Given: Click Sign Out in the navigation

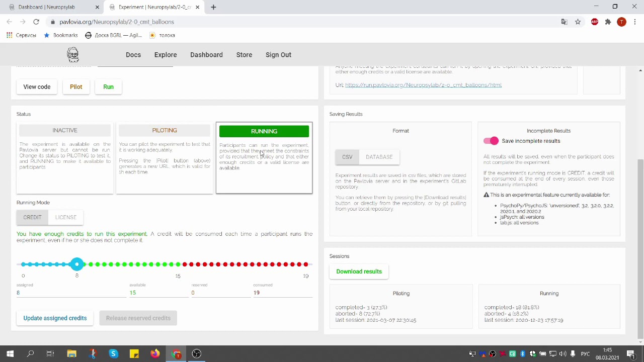Looking at the screenshot, I should tap(278, 55).
